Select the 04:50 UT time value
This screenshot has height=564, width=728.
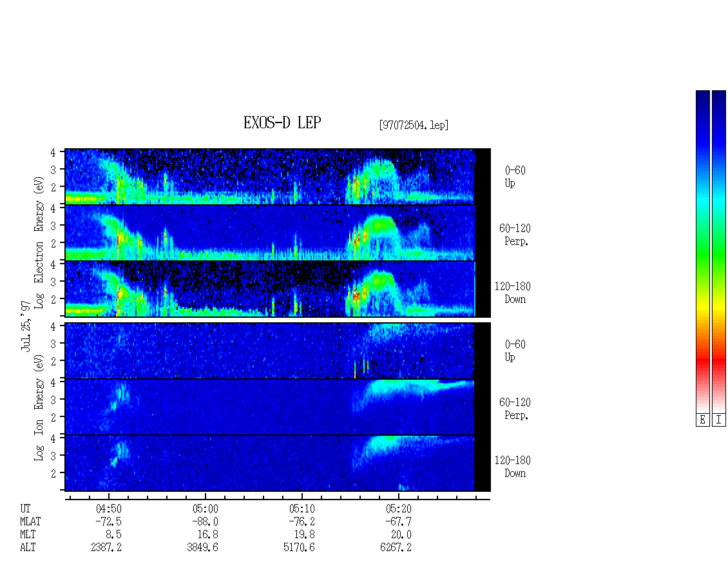(x=109, y=509)
